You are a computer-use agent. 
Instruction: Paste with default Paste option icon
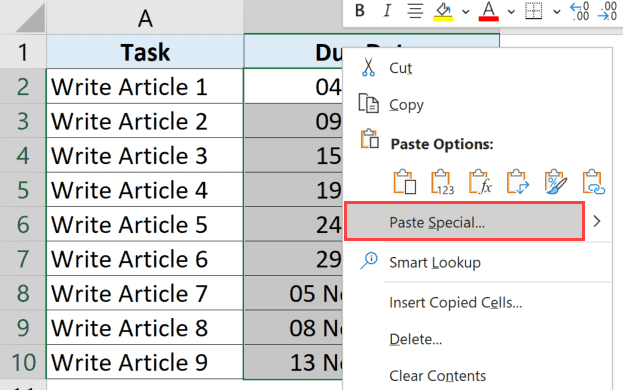[x=404, y=182]
